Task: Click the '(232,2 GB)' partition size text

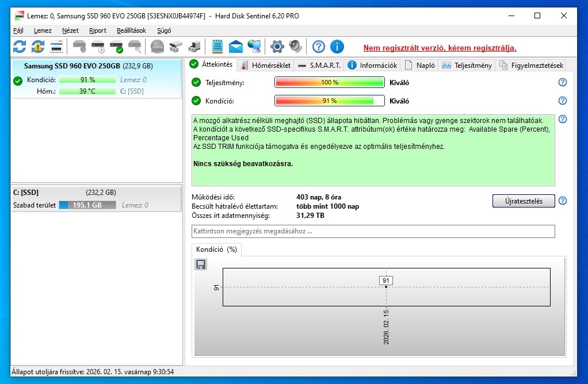Action: pyautogui.click(x=101, y=193)
